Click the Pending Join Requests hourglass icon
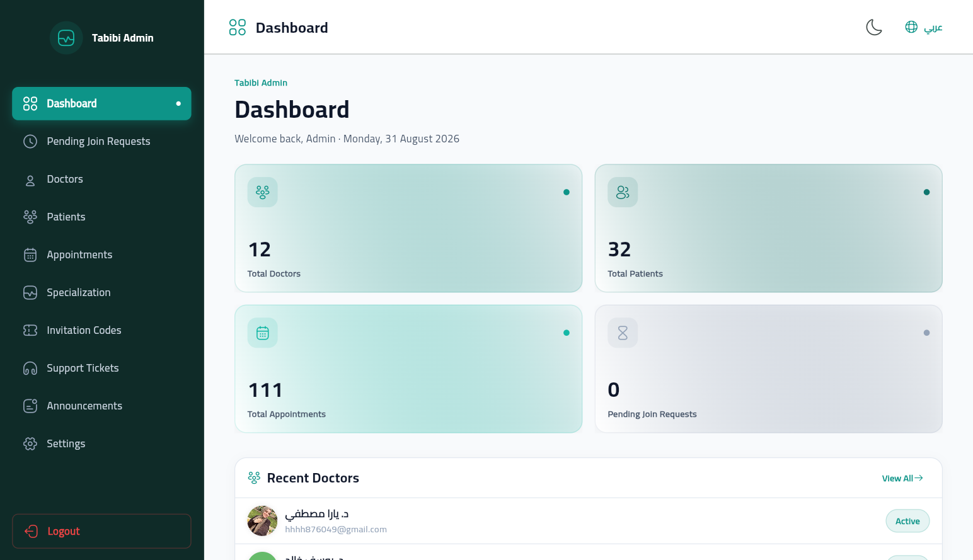The width and height of the screenshot is (973, 560). point(623,333)
